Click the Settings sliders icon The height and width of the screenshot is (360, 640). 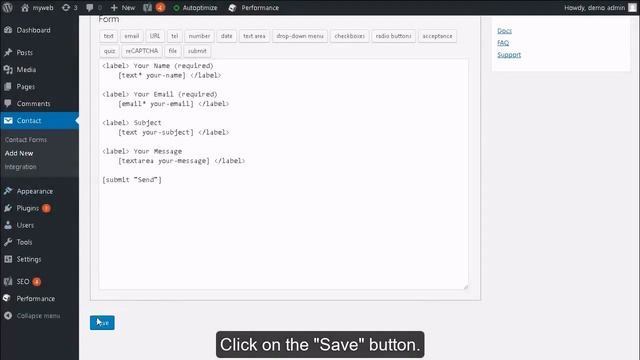[8, 259]
